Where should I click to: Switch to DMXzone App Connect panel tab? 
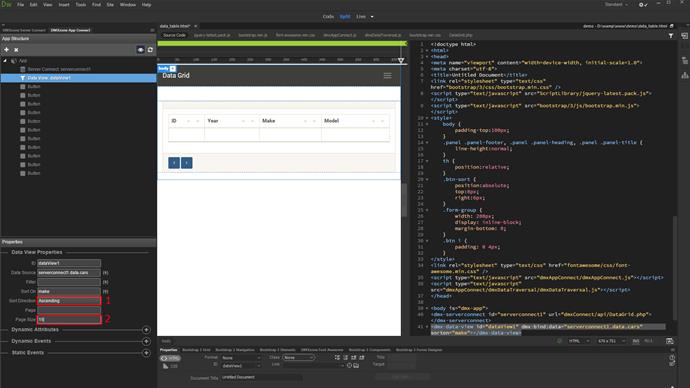click(x=70, y=30)
